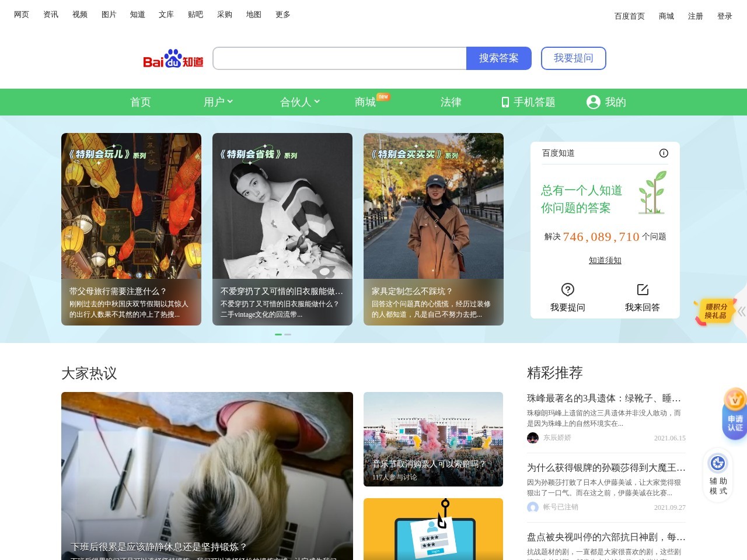Expand the 用户 dropdown menu
The height and width of the screenshot is (560, 747).
pos(219,101)
